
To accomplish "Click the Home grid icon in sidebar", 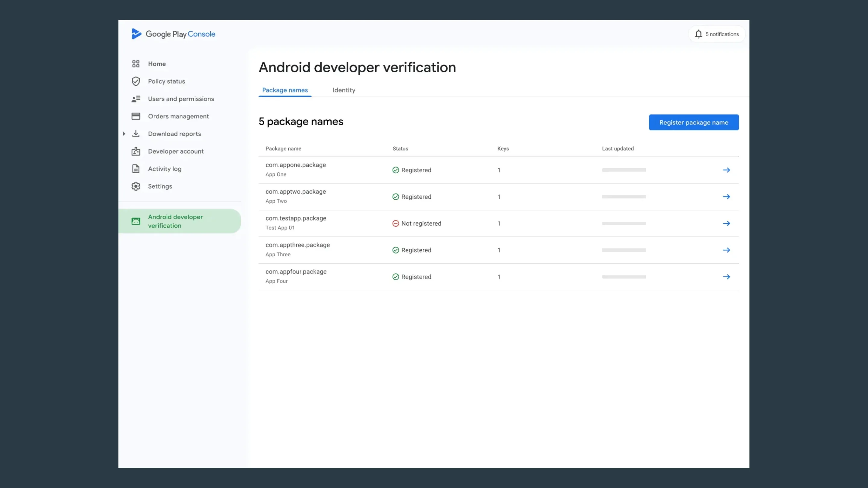I will tap(136, 64).
